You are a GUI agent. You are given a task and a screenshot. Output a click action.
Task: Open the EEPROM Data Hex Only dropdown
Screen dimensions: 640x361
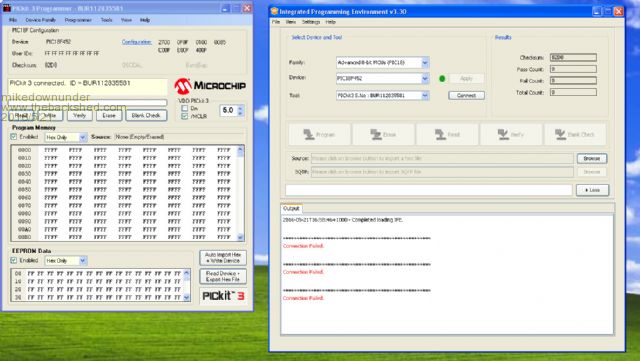click(82, 261)
